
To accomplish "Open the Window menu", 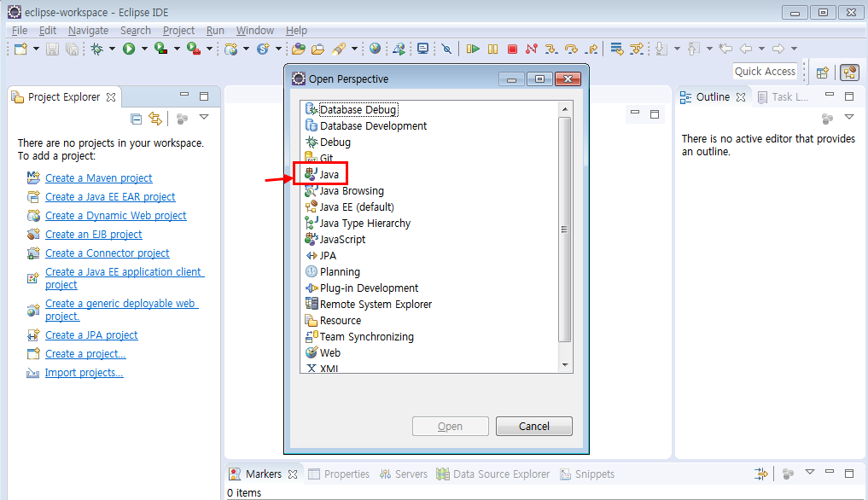I will coord(254,31).
